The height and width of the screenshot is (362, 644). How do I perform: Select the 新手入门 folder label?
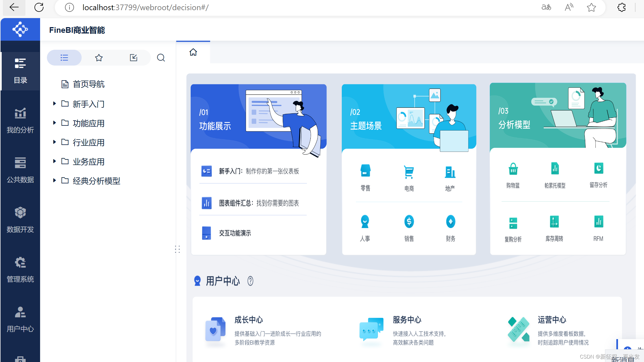click(x=89, y=104)
